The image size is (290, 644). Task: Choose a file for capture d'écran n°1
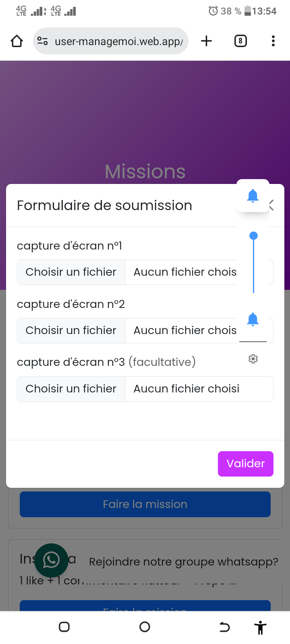click(71, 272)
